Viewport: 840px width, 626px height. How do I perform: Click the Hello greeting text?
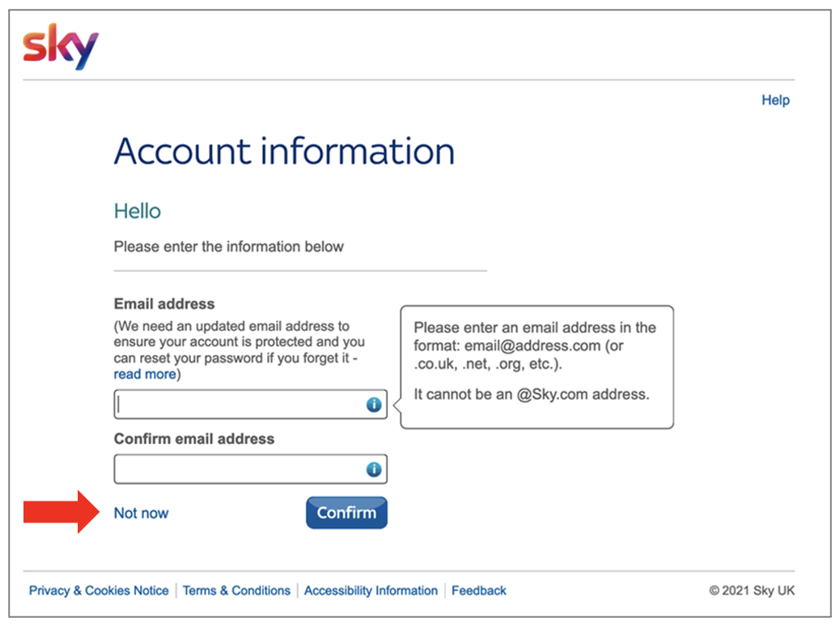click(136, 210)
